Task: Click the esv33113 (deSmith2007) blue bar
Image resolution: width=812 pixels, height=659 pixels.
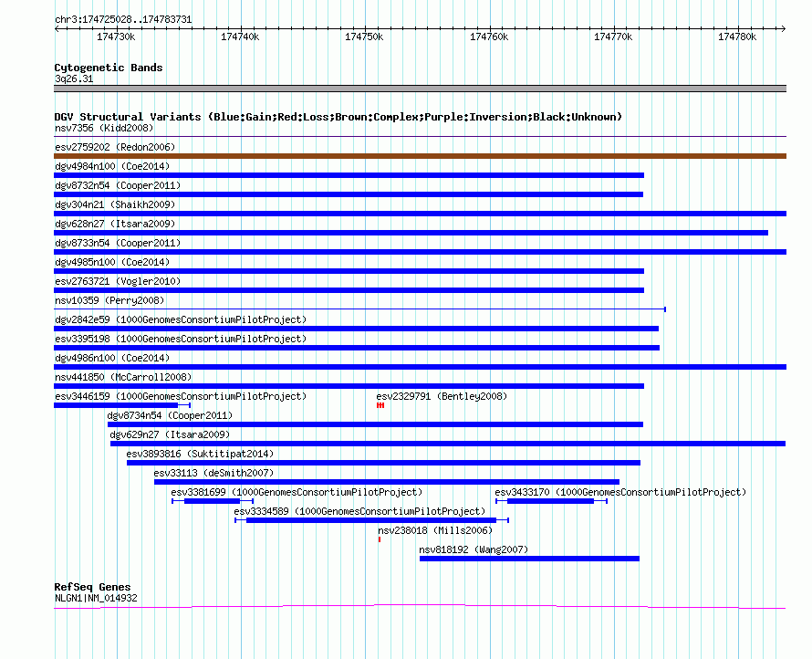Action: 387,482
